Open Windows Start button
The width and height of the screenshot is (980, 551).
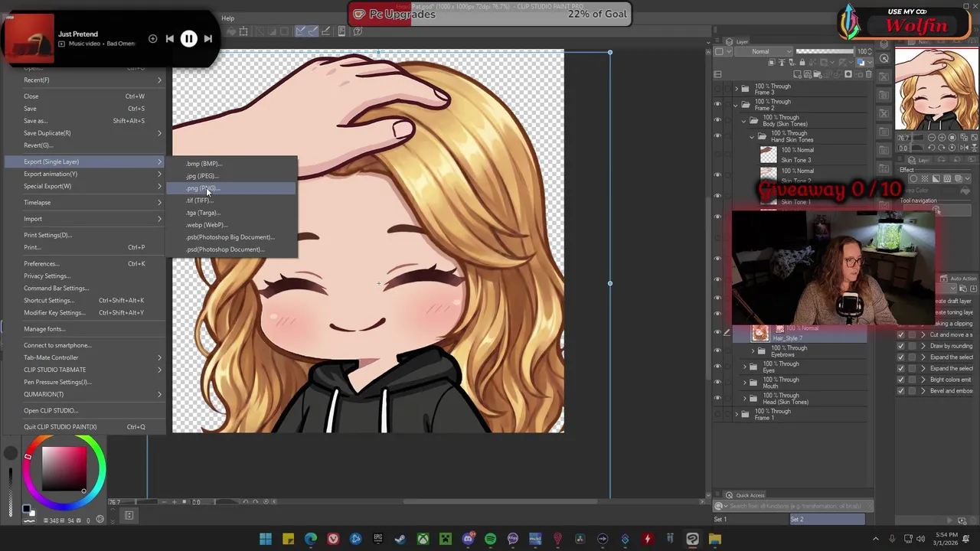266,540
